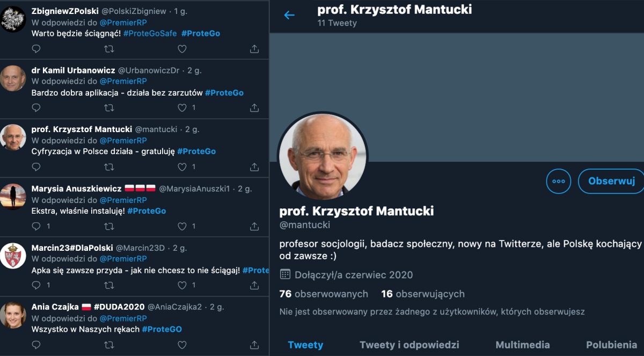Like Ania Czajka's tweet
The width and height of the screenshot is (644, 356).
coord(182,344)
